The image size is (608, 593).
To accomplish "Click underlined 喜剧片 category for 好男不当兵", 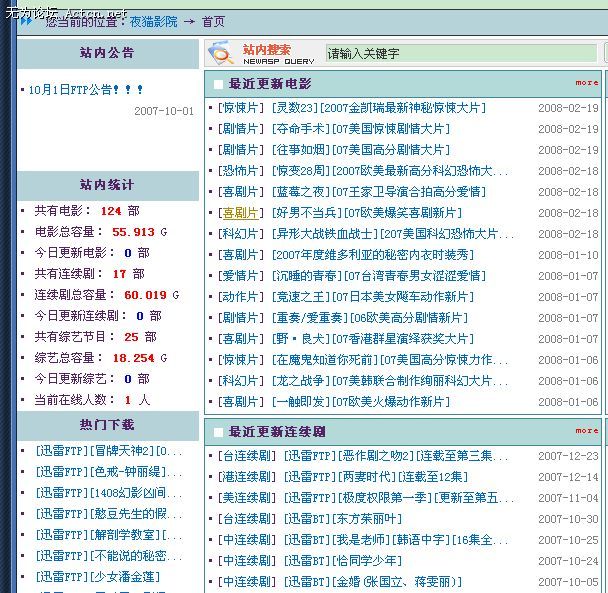I will coord(240,213).
